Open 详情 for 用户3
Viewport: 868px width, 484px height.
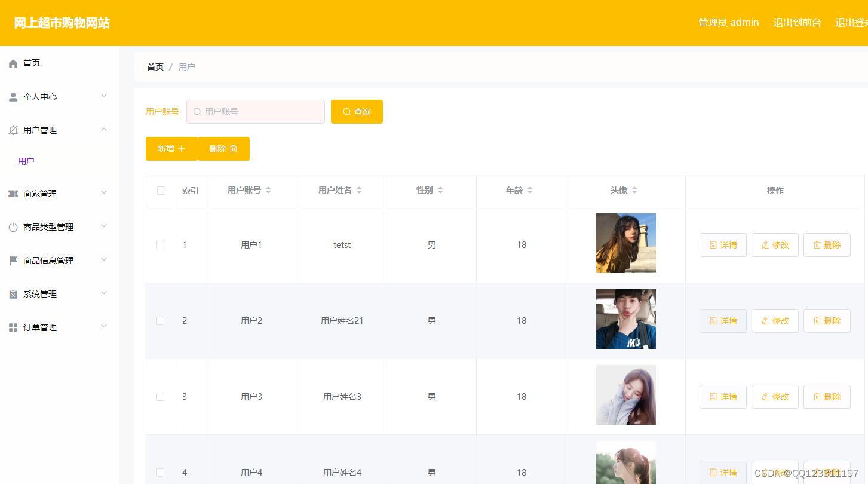[x=723, y=397]
